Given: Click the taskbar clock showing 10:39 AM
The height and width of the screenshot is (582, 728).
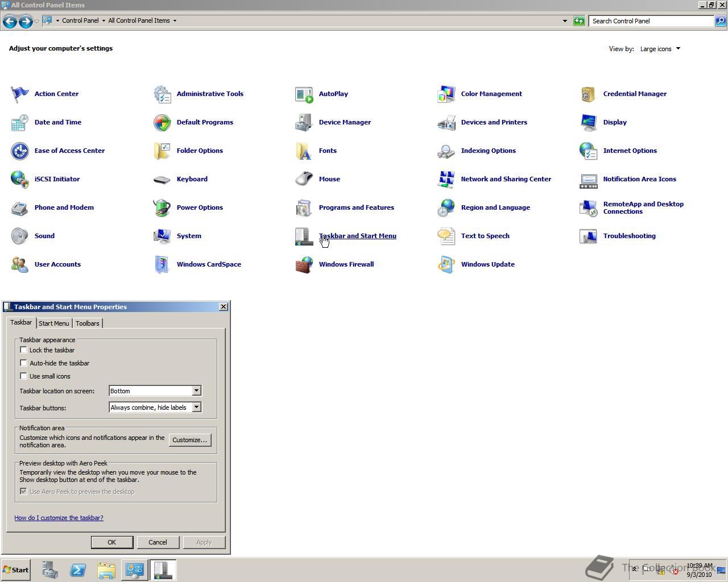Looking at the screenshot, I should [699, 570].
